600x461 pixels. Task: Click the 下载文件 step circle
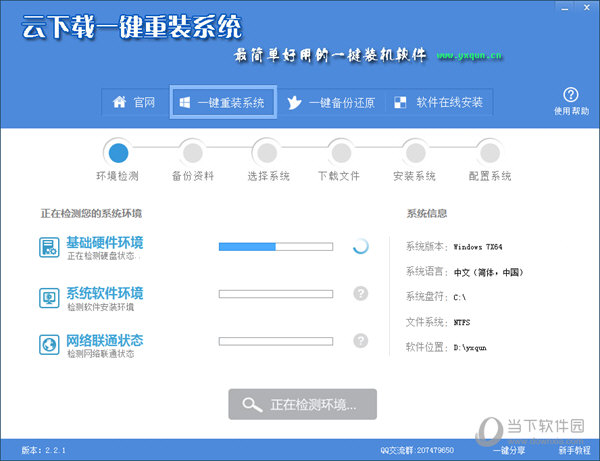coord(341,153)
